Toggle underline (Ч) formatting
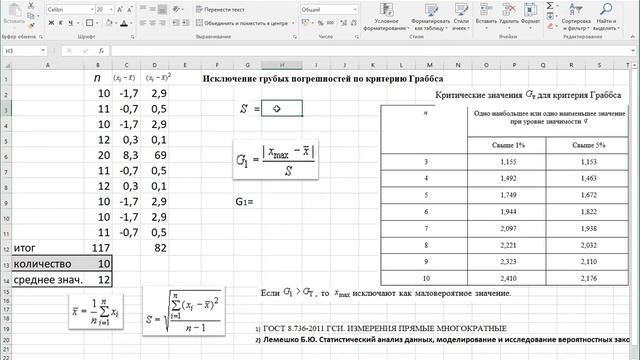The height and width of the screenshot is (360, 640). click(71, 23)
